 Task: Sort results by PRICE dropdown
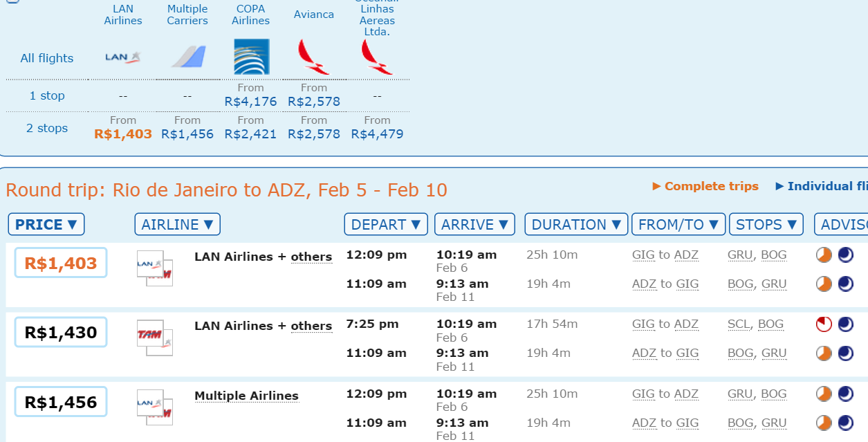(46, 225)
